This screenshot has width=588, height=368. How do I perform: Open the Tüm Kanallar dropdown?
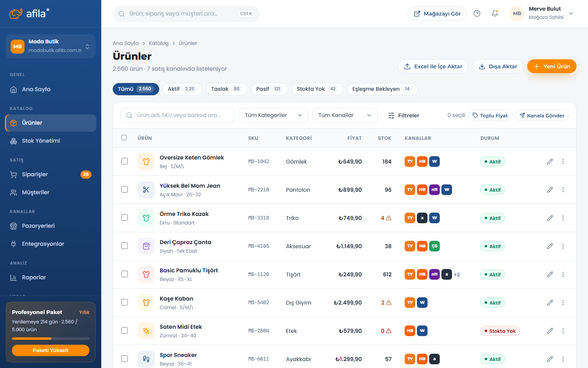click(345, 115)
